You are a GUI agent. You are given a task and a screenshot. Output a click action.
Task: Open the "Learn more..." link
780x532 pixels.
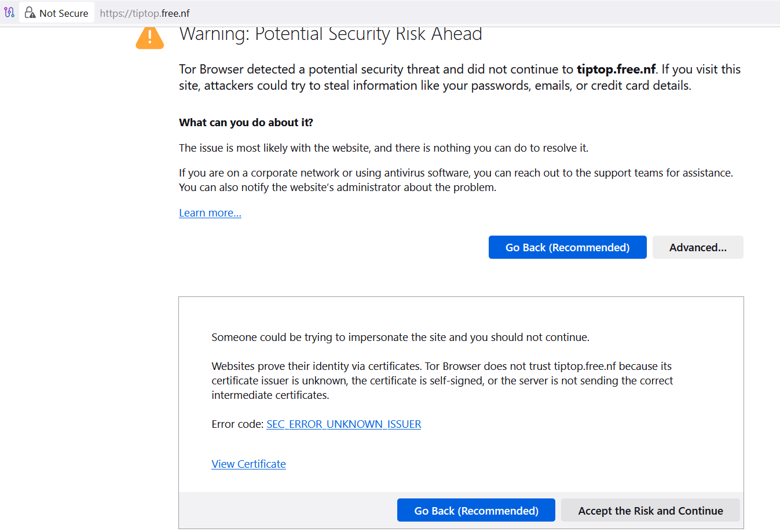tap(210, 213)
